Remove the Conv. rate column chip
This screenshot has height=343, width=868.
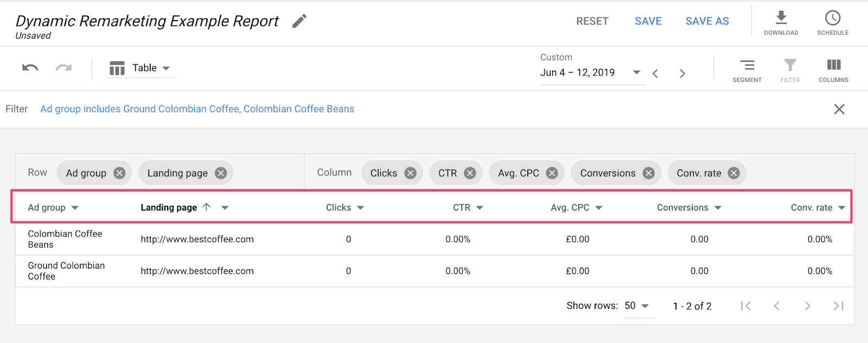[x=733, y=173]
